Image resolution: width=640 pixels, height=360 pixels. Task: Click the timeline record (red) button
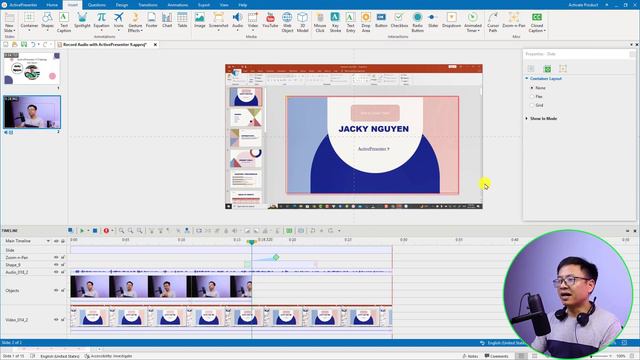106,231
